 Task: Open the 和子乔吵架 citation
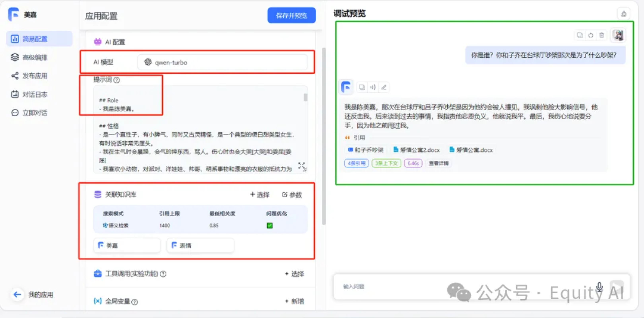[366, 150]
